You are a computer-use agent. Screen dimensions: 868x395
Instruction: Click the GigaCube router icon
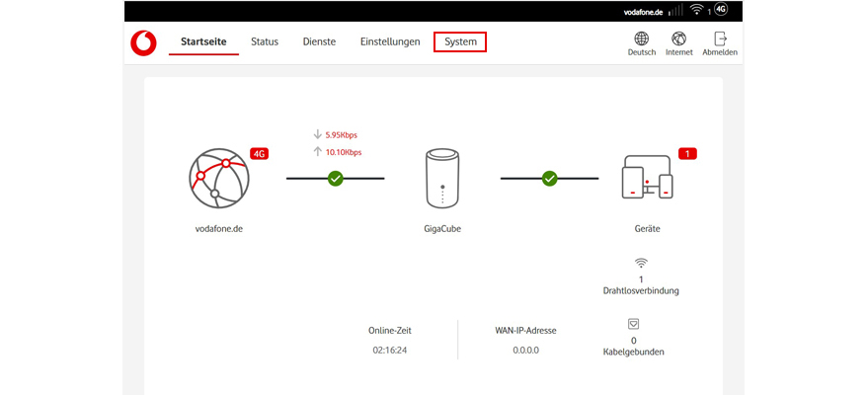tap(441, 179)
